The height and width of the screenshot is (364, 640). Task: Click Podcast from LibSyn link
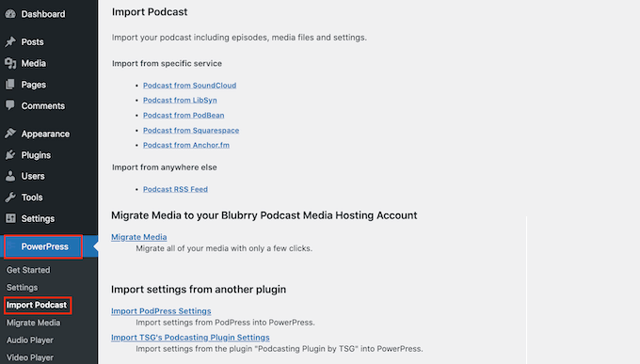coord(180,100)
